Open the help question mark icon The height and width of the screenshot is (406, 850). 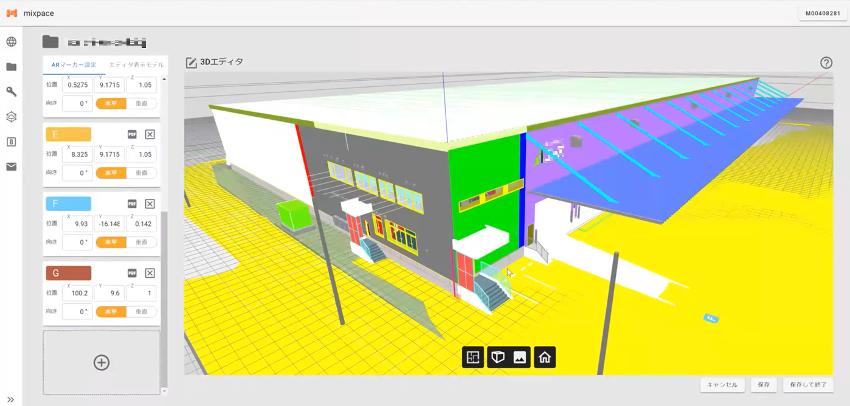tap(826, 62)
